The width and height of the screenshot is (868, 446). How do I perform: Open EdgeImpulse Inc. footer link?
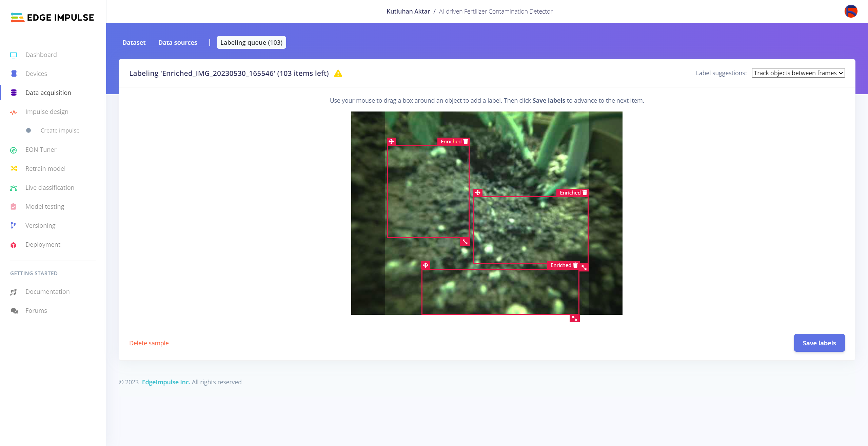click(166, 382)
